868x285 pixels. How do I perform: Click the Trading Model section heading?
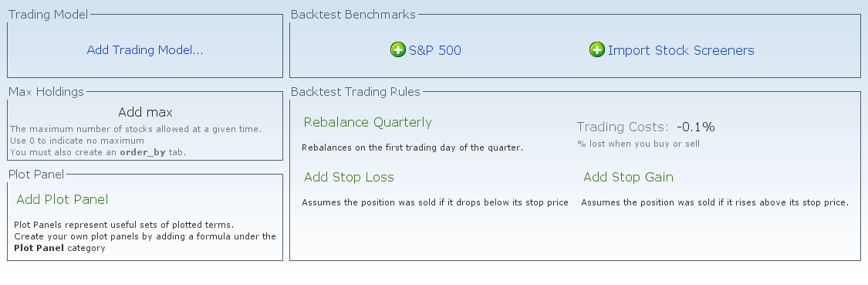tap(48, 15)
